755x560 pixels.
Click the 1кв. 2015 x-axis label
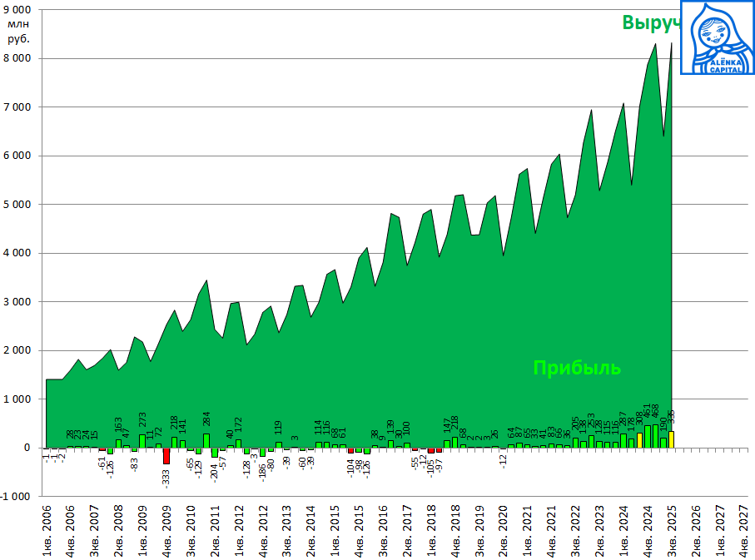click(x=335, y=532)
